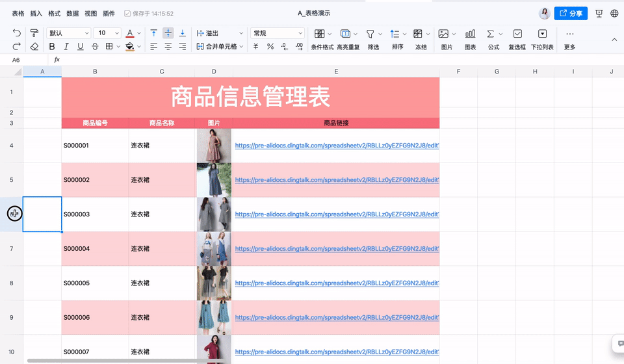Image resolution: width=624 pixels, height=364 pixels.
Task: Open the 溢出 text overflow dropdown
Action: point(220,33)
